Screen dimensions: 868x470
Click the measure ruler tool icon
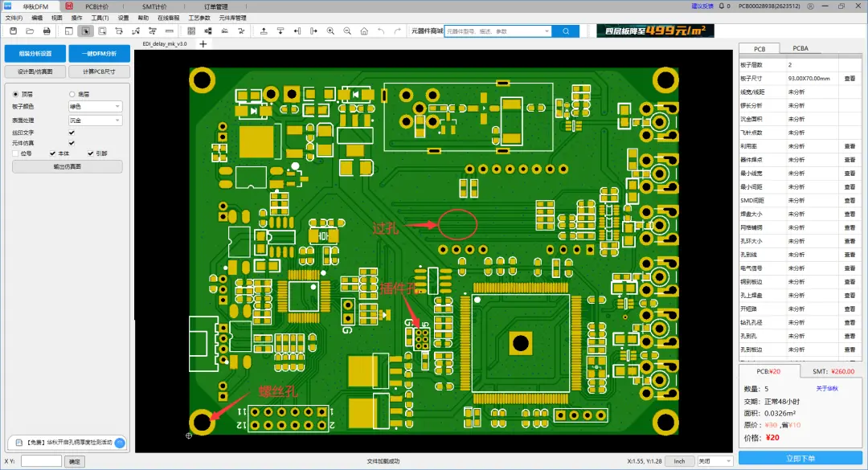pos(170,31)
